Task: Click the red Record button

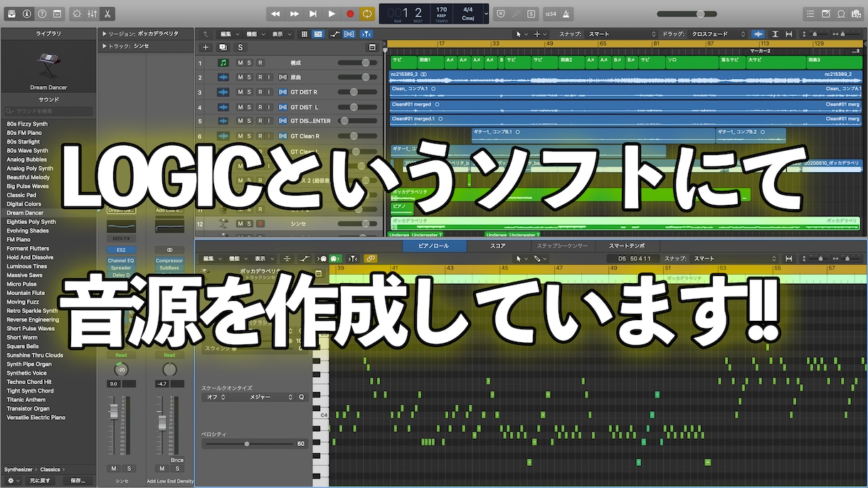Action: point(350,14)
